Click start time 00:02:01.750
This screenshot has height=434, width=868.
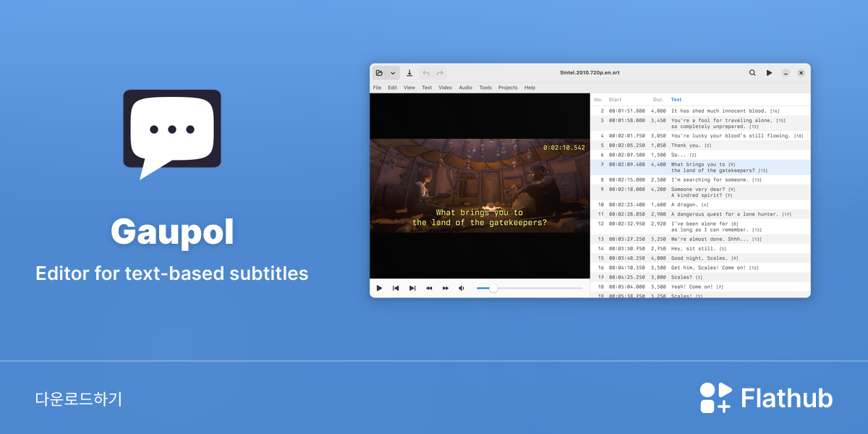[626, 136]
